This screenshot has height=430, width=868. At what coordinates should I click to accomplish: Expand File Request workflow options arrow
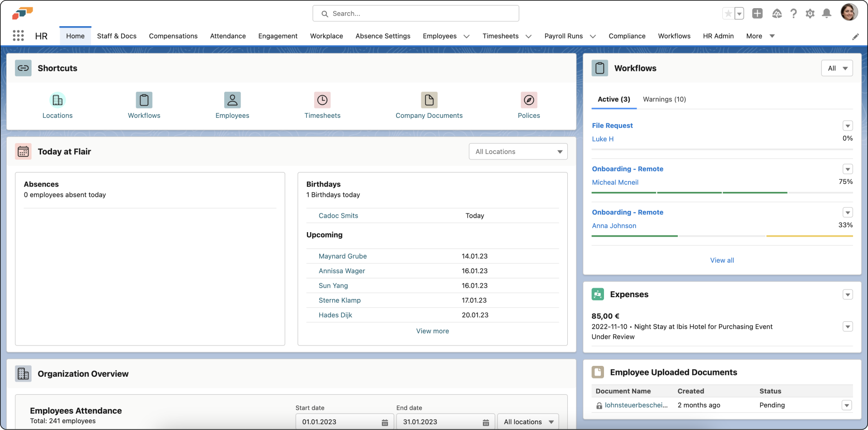(848, 126)
